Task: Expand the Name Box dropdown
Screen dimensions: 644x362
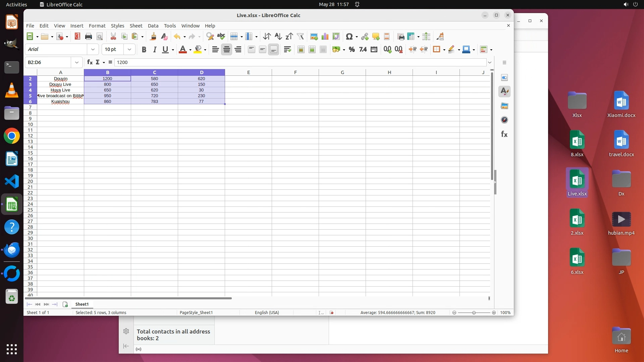Action: pos(77,62)
